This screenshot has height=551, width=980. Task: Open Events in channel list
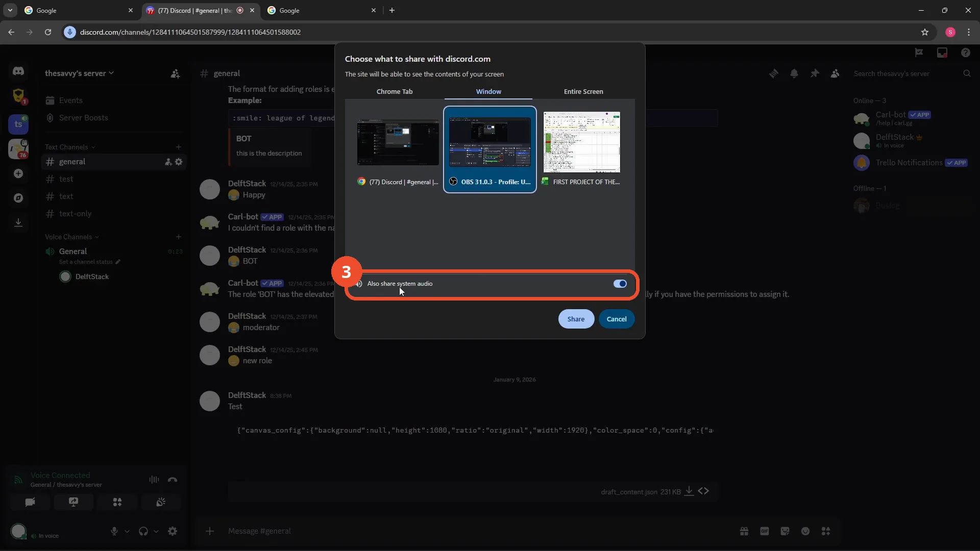pyautogui.click(x=70, y=101)
